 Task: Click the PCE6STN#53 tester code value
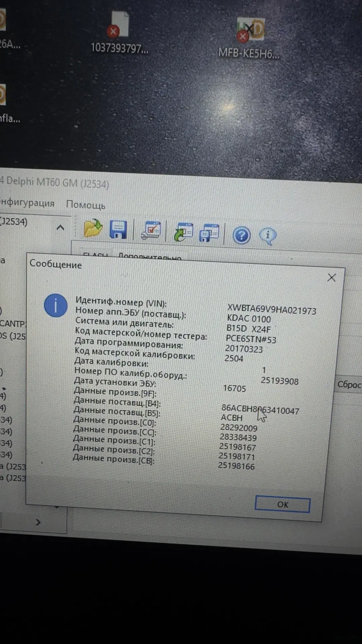(x=251, y=339)
